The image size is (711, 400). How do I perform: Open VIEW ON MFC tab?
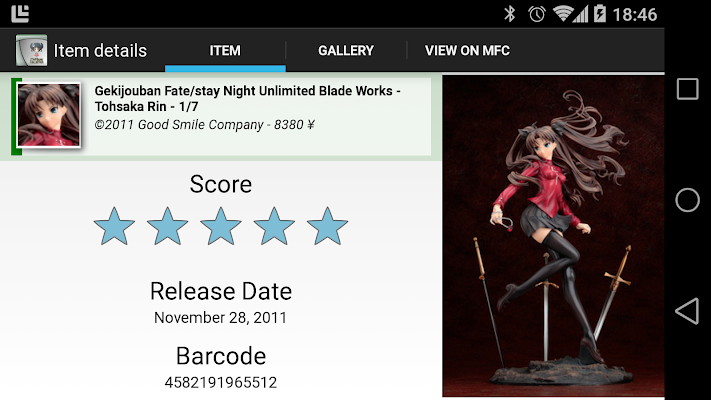[467, 50]
